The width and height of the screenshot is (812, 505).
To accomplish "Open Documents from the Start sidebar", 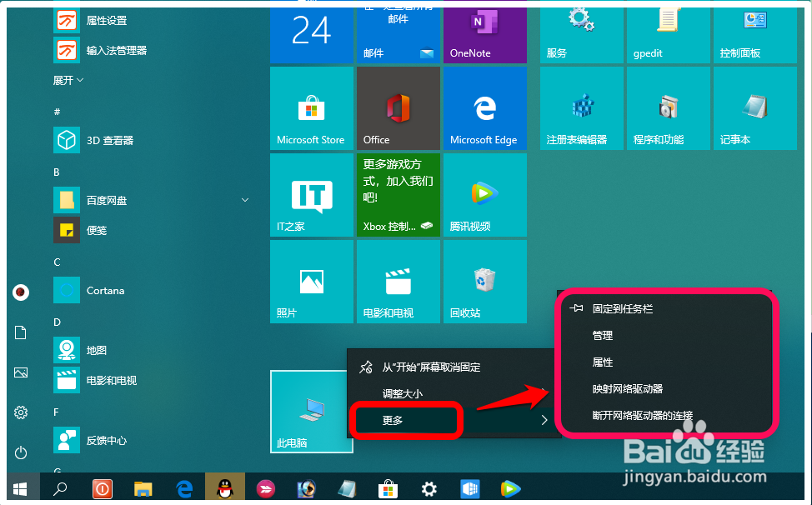I will pyautogui.click(x=21, y=332).
